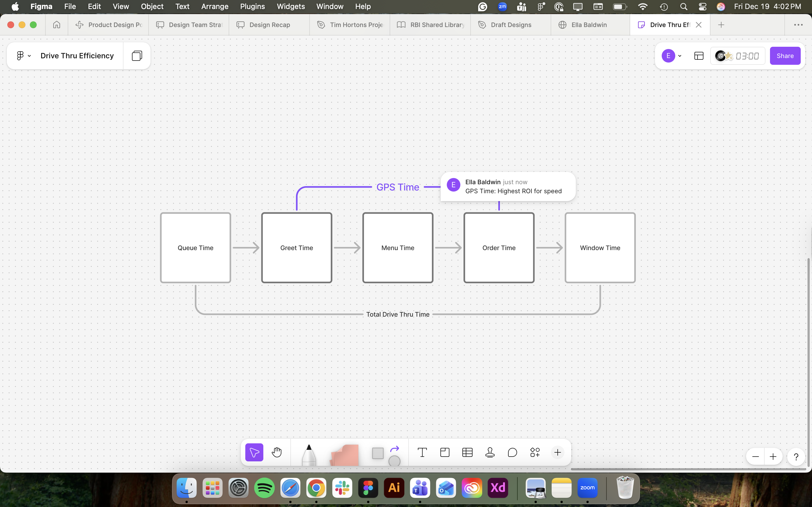Select the Hand tool
The image size is (812, 507).
pos(277,452)
